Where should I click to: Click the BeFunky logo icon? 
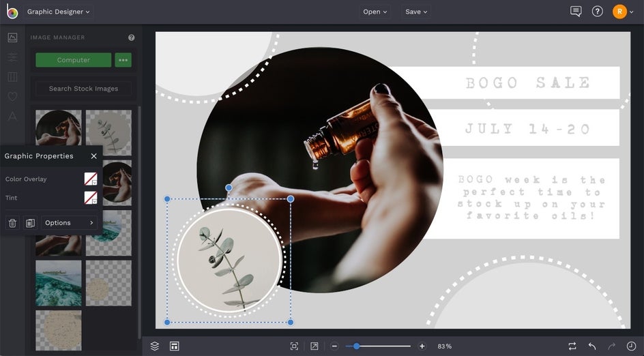12,12
